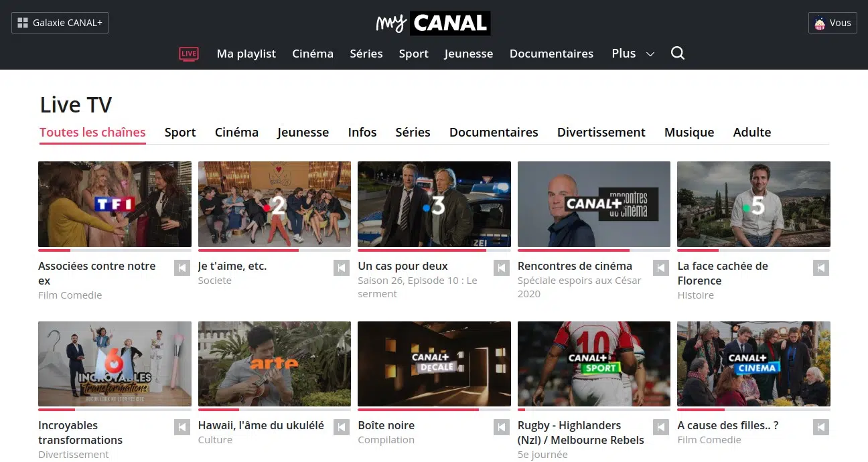
Task: Restart Je t'aime, etc. from beginning
Action: click(x=342, y=268)
